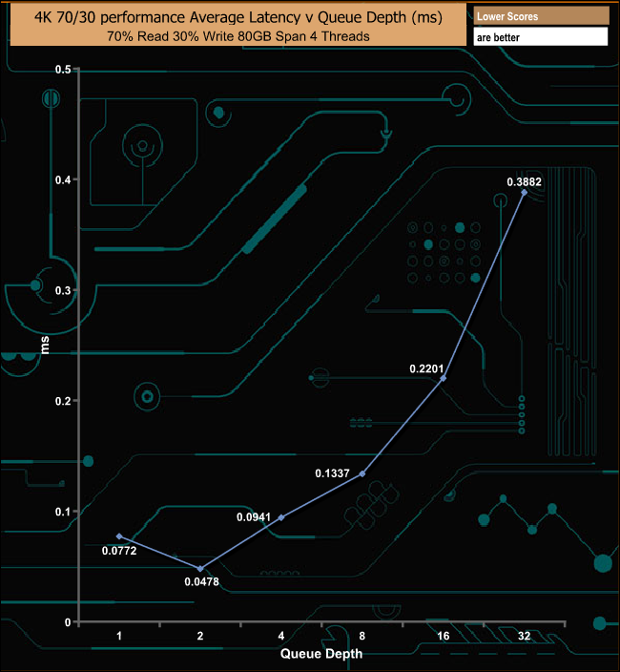
Task: Select the data point marker at queue depth 1
Action: click(x=119, y=536)
